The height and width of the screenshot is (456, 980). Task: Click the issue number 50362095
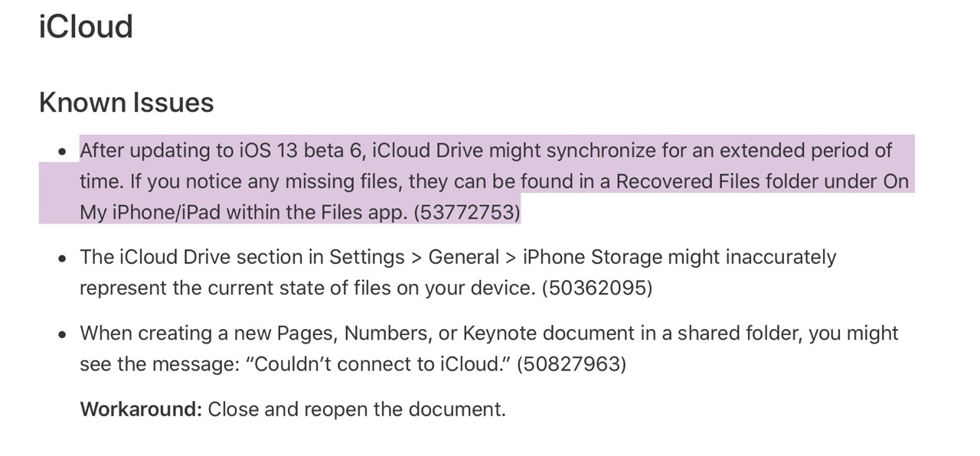click(597, 288)
